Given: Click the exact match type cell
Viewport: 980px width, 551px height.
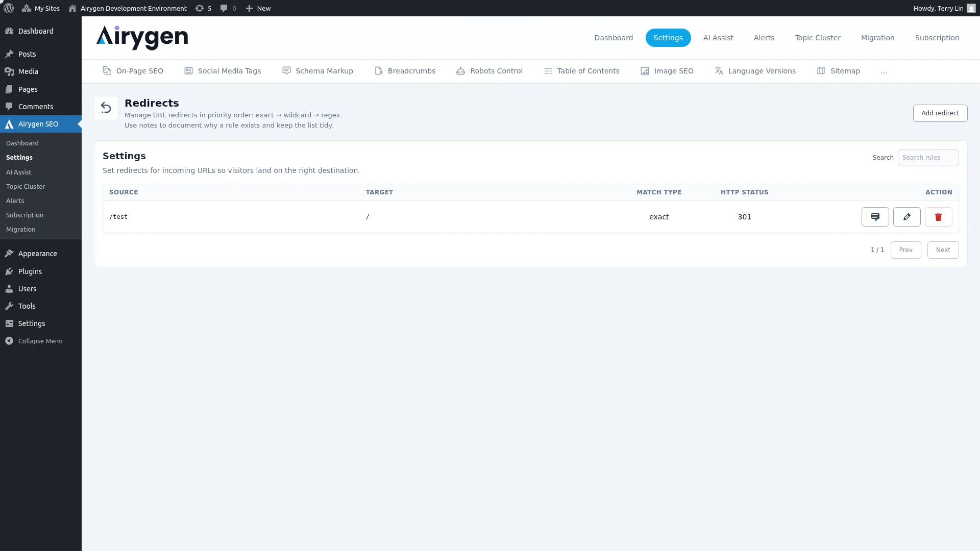Looking at the screenshot, I should (x=659, y=217).
